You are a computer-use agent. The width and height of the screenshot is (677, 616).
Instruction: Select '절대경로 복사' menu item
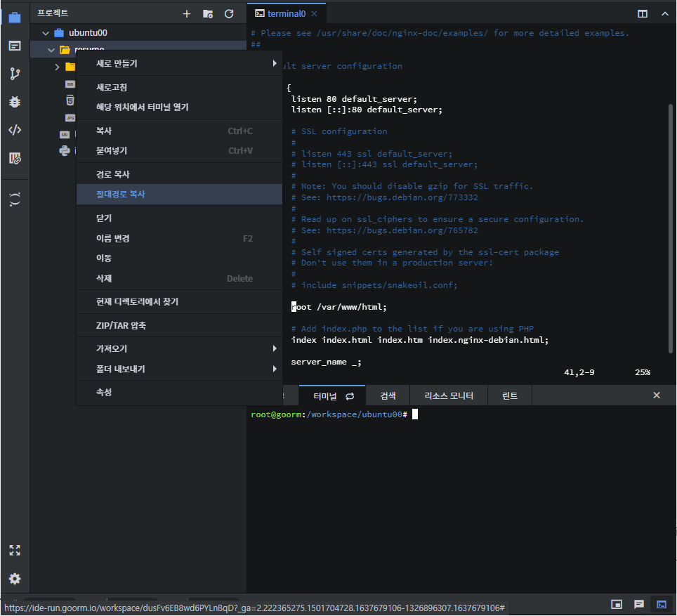coord(179,195)
